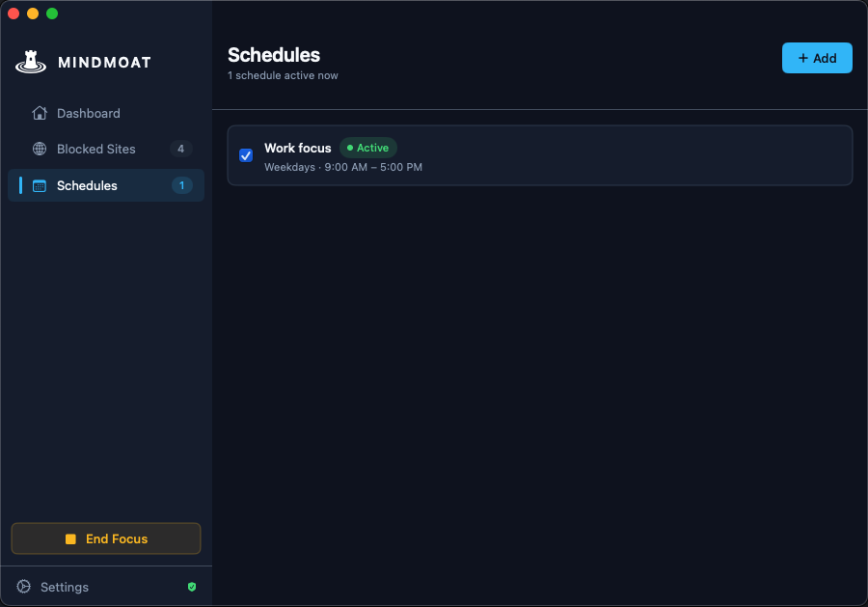868x607 pixels.
Task: Click the schedules count badge showing 1
Action: coord(182,185)
